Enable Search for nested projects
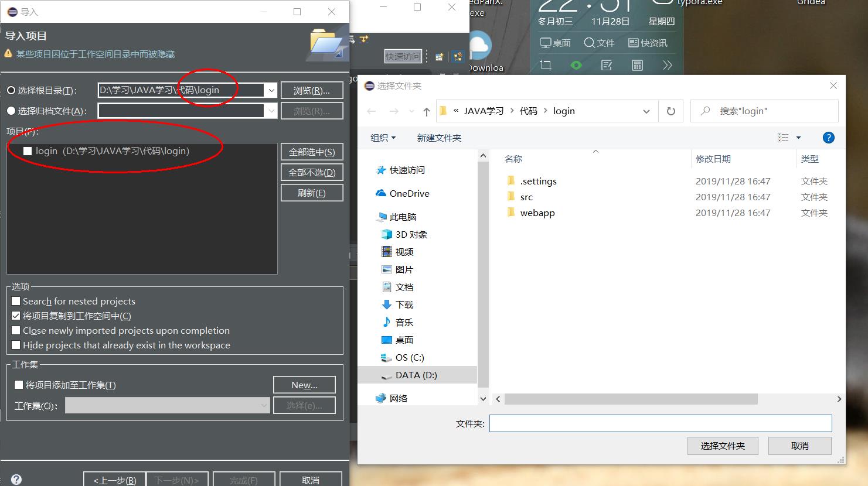Viewport: 868px width, 486px height. 16,301
